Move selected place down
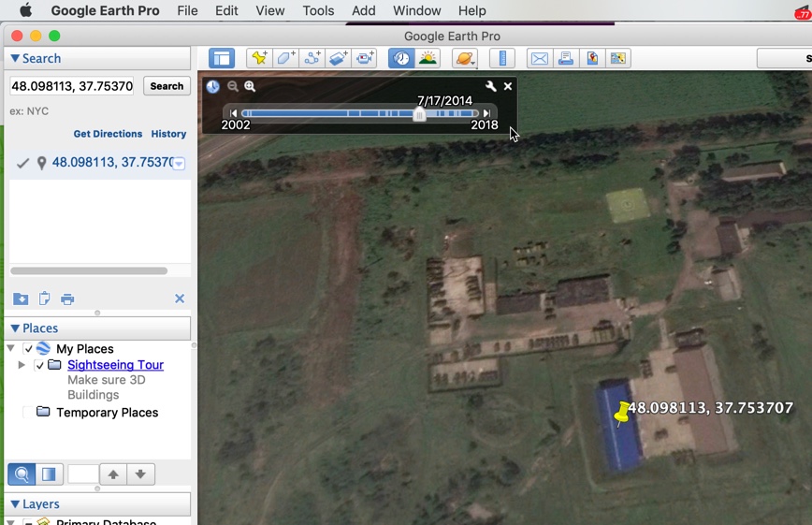The width and height of the screenshot is (812, 525). (140, 474)
